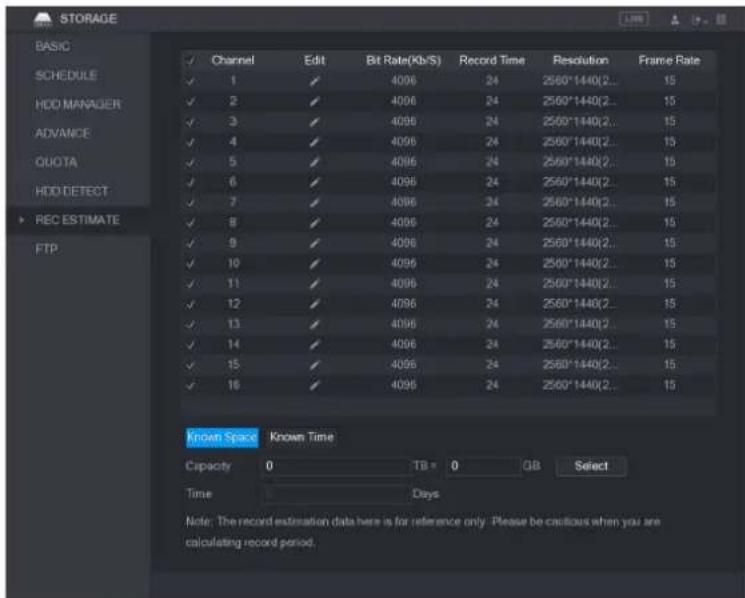Click the Frame Rate column header
This screenshot has width=745, height=598.
pyautogui.click(x=669, y=61)
